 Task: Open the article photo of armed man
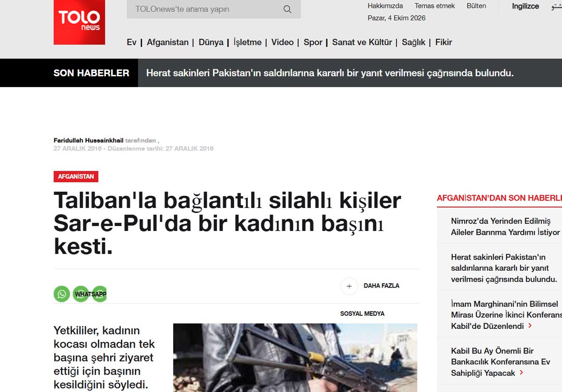point(295,358)
